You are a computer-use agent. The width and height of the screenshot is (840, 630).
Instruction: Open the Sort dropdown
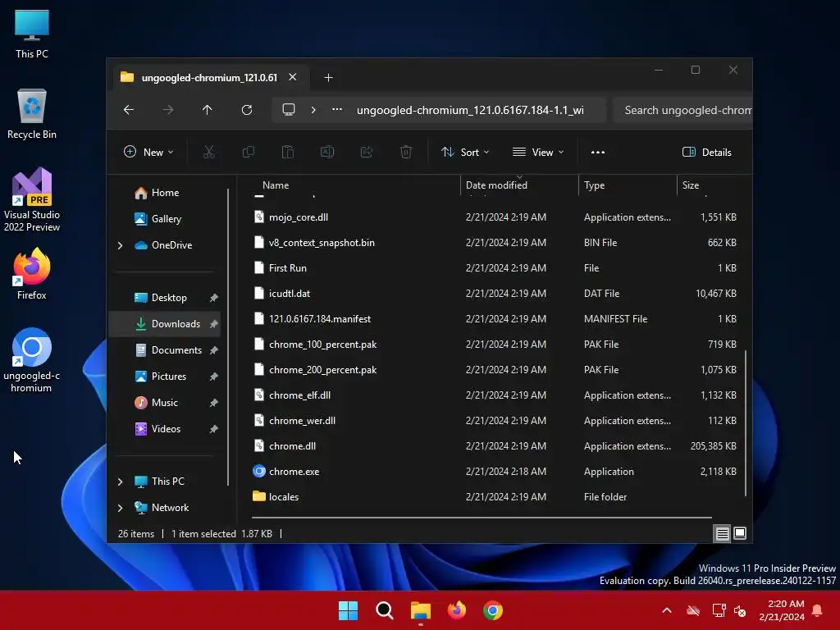(464, 152)
